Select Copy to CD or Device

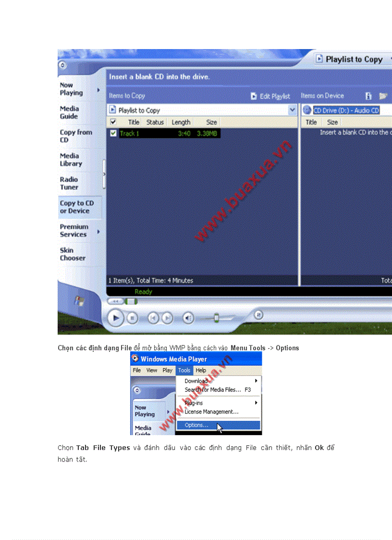point(75,206)
